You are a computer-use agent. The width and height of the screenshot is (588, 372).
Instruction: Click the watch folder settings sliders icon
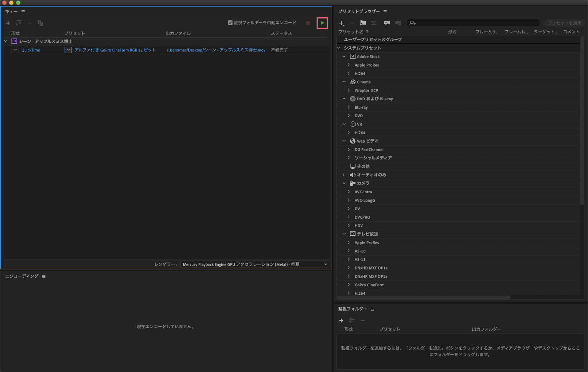coord(352,321)
